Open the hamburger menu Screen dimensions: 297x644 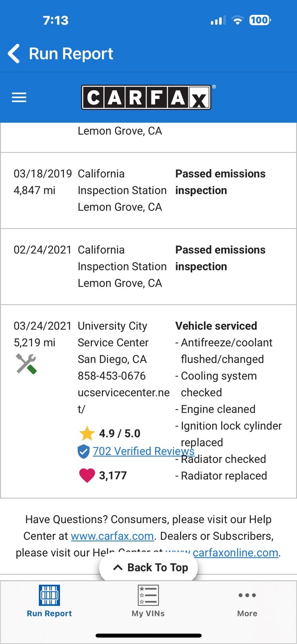click(x=19, y=97)
